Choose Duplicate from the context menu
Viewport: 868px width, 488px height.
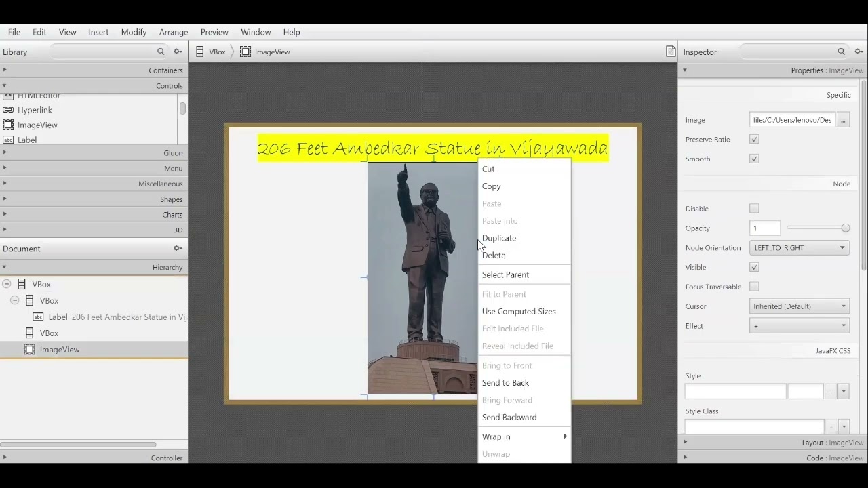524,238
